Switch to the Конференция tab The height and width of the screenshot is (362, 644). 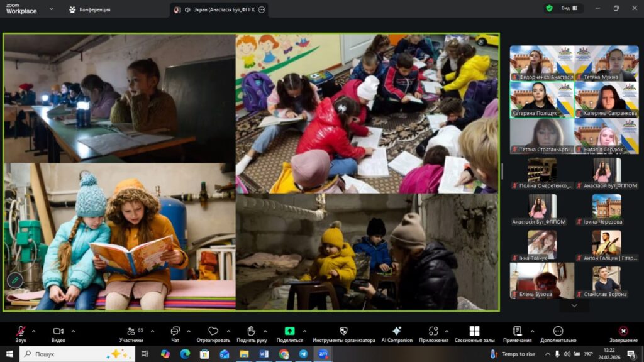pyautogui.click(x=90, y=9)
